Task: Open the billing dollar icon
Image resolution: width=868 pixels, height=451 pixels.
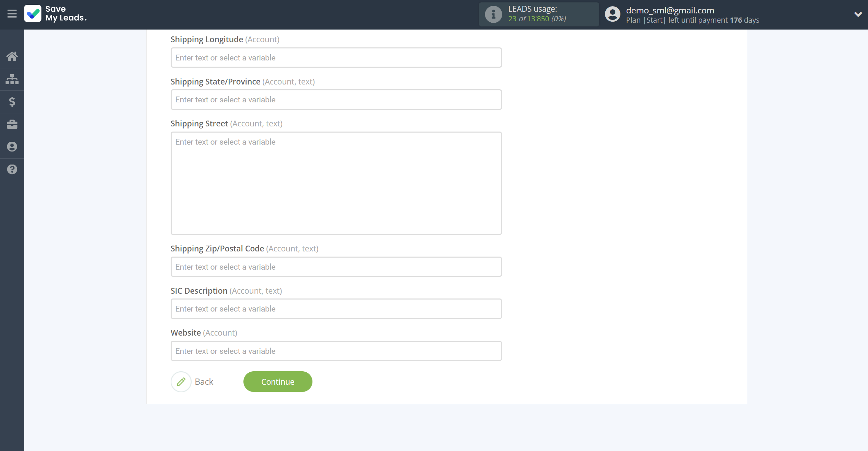Action: point(12,102)
